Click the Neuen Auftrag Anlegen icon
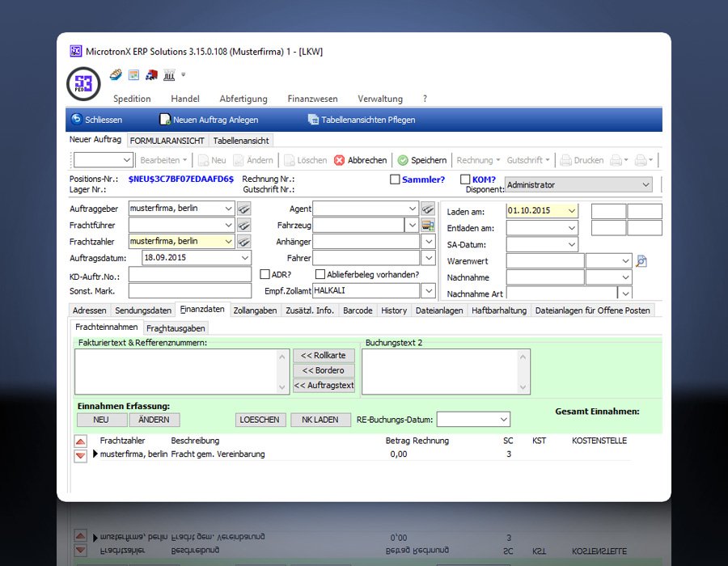 click(165, 120)
